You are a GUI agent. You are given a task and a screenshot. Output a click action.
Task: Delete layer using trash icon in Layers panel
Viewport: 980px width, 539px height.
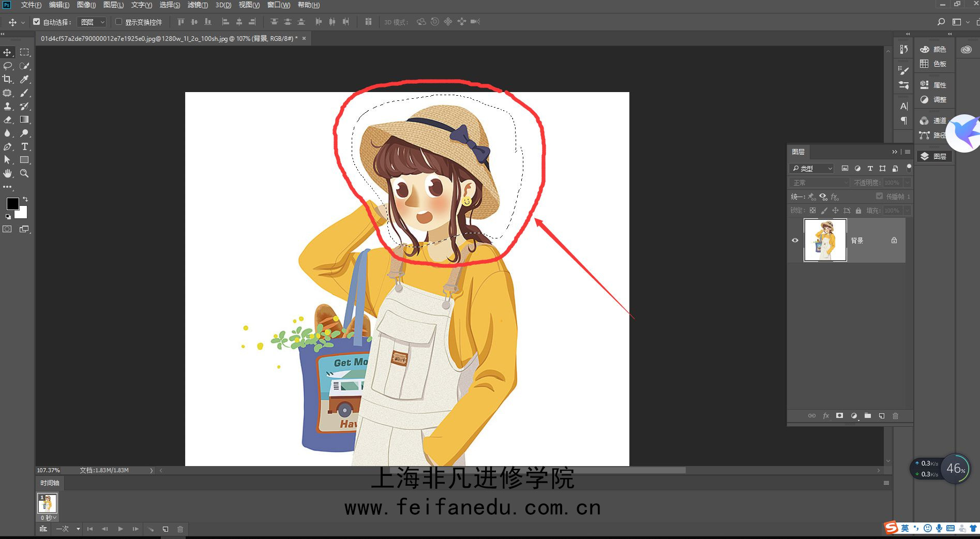pyautogui.click(x=896, y=416)
